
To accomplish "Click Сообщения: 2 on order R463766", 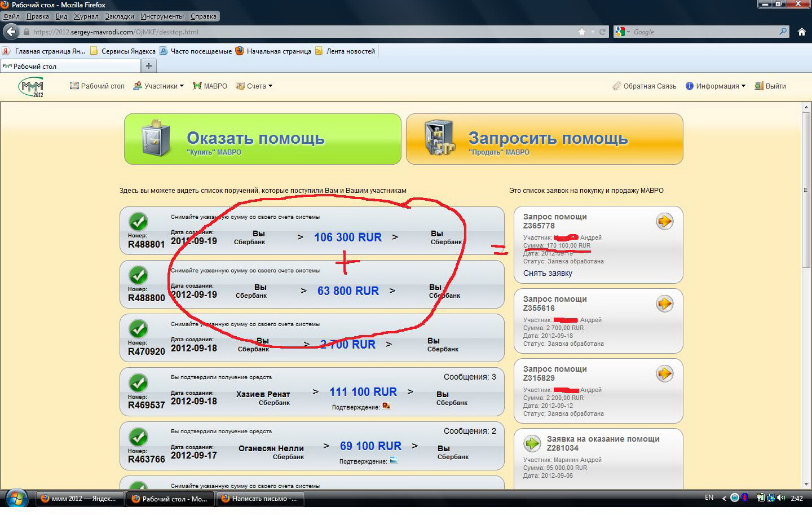I will pyautogui.click(x=470, y=431).
